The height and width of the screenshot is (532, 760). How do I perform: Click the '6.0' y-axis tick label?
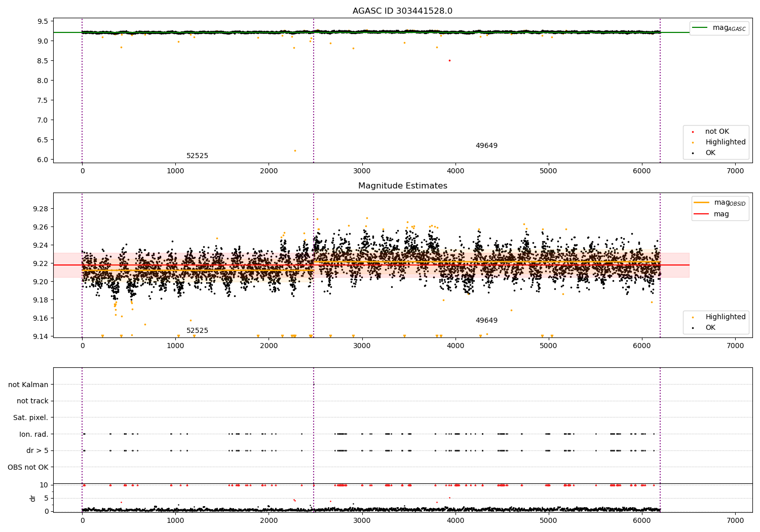coord(43,160)
